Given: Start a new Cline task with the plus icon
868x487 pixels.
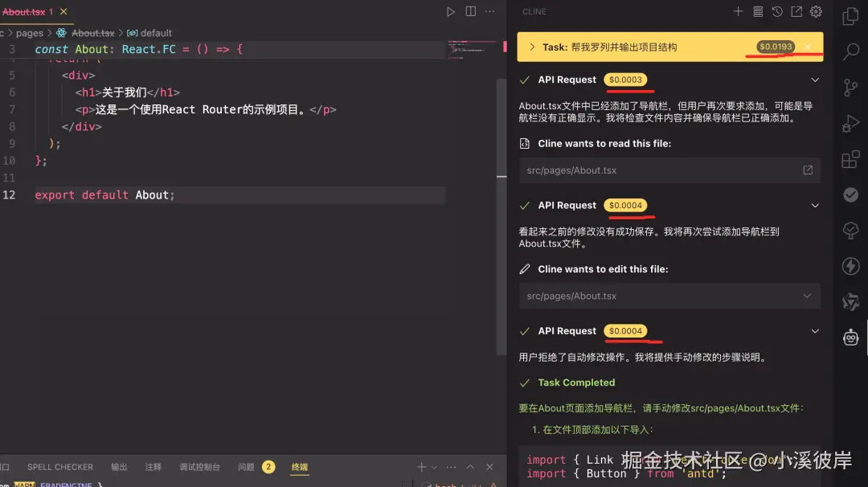Looking at the screenshot, I should [x=738, y=11].
